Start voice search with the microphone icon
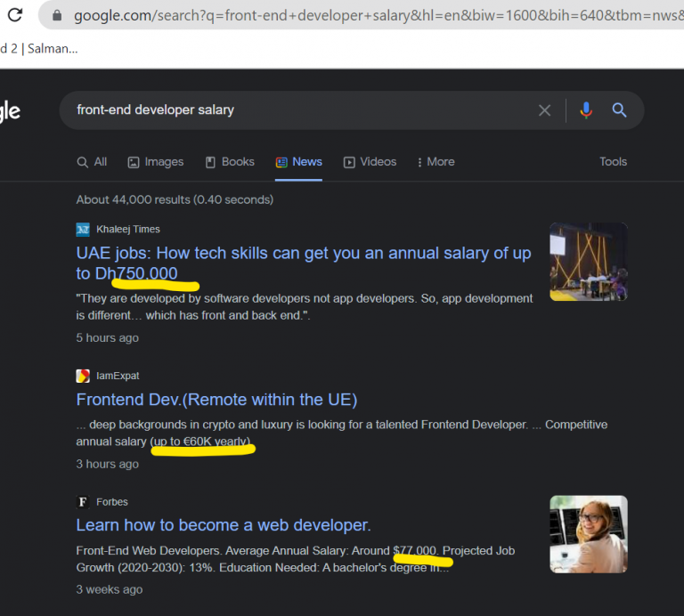The image size is (684, 616). point(585,110)
